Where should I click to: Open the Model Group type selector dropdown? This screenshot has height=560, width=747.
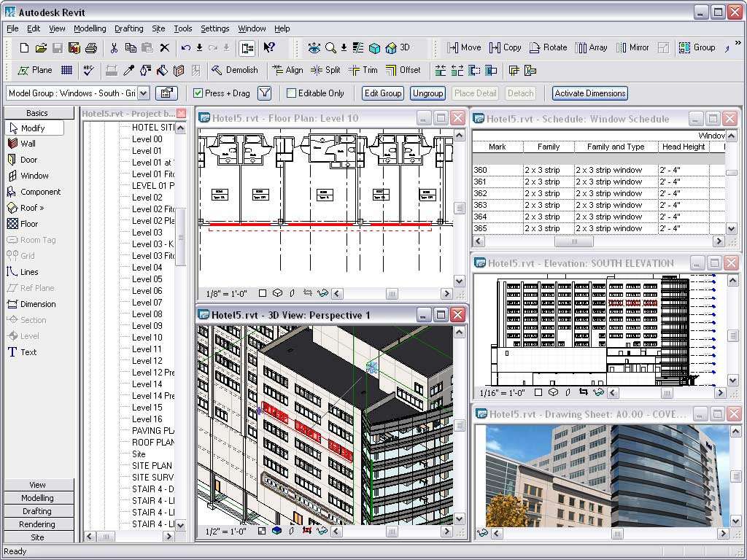coord(144,93)
